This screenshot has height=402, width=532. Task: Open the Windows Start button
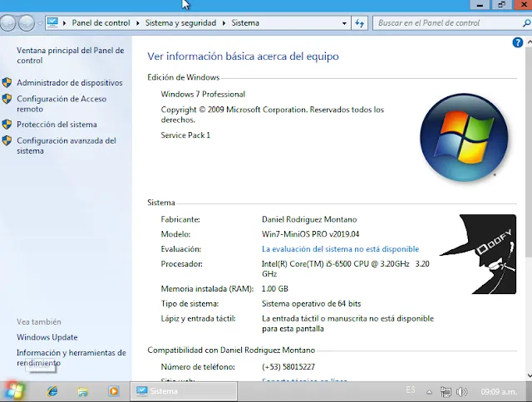pyautogui.click(x=13, y=391)
